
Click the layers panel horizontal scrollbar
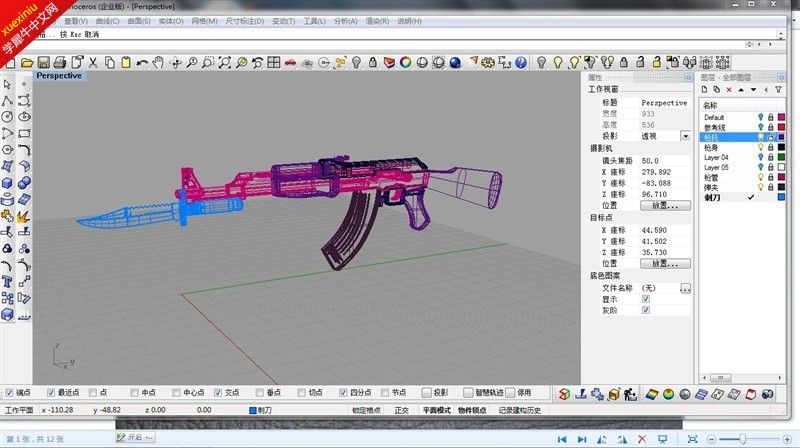742,378
